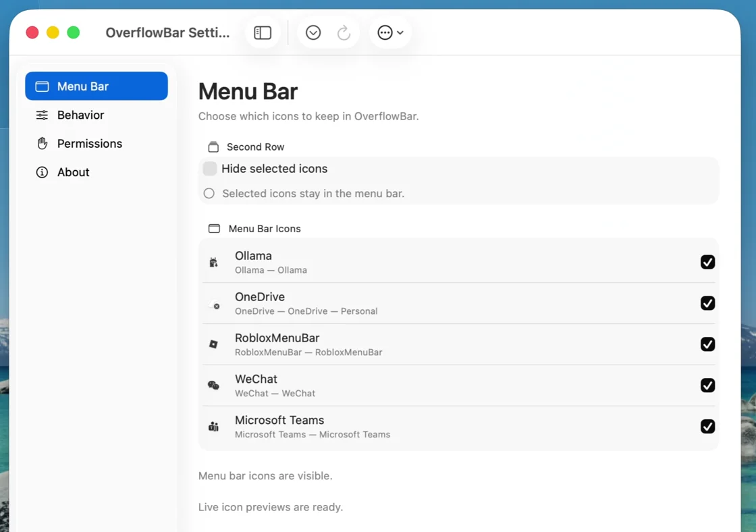The width and height of the screenshot is (756, 532).
Task: Open the About section
Action: (x=97, y=172)
